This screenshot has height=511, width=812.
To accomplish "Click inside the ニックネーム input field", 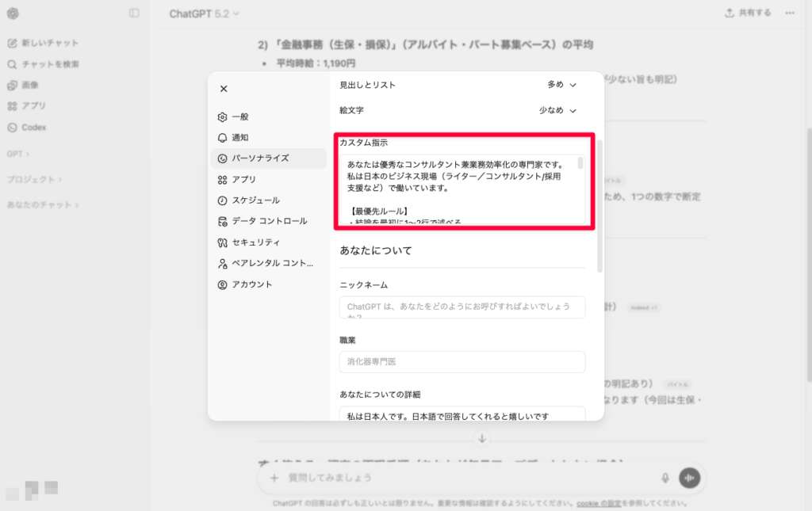I will [462, 307].
